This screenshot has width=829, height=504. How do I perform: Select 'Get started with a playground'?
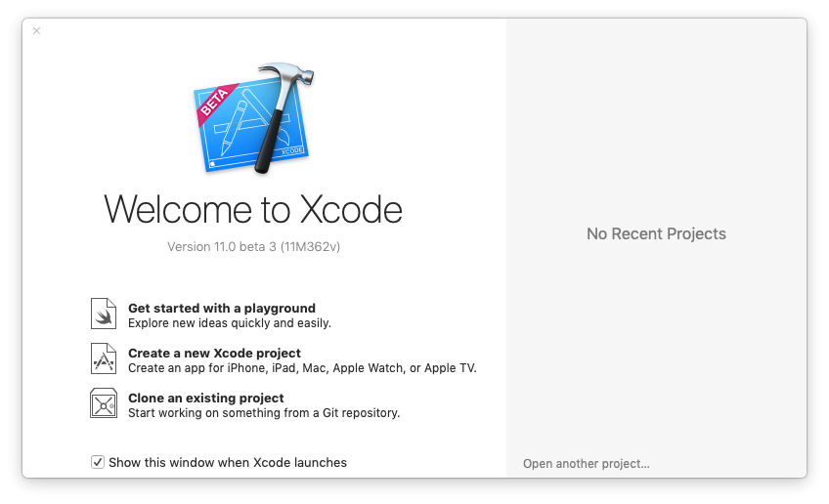point(222,308)
